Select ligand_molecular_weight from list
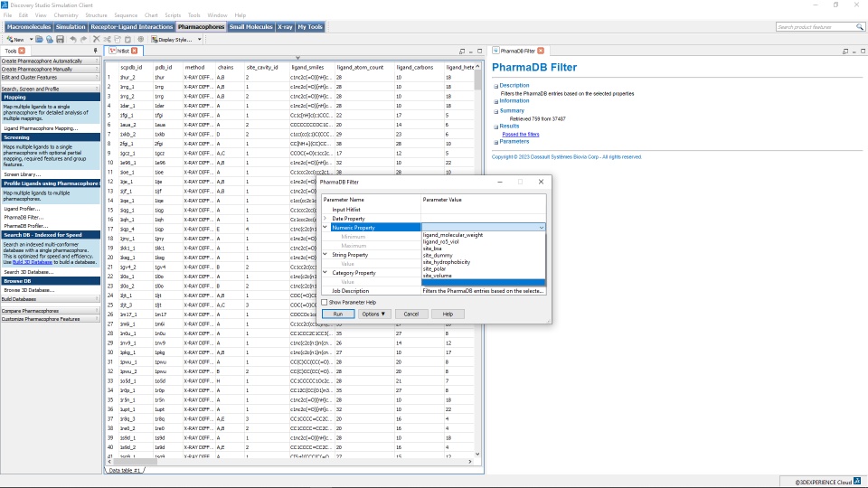 [x=453, y=235]
